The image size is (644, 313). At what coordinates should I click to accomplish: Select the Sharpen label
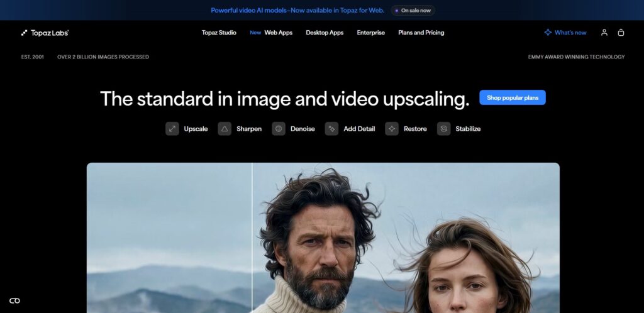pos(249,129)
